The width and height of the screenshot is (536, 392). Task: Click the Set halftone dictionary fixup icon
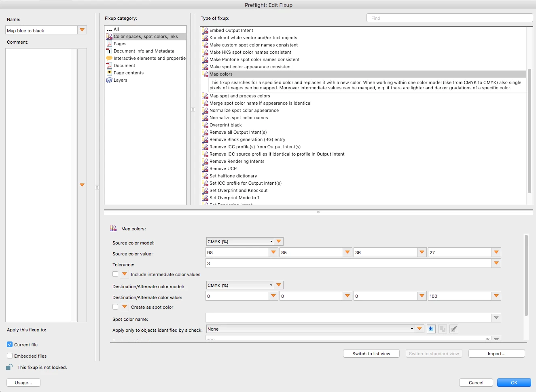205,176
